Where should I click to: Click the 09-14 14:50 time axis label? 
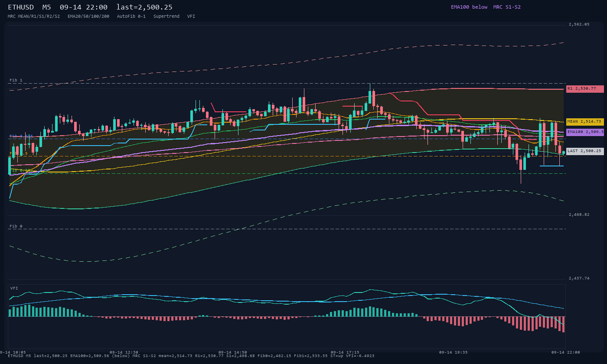pyautogui.click(x=233, y=352)
